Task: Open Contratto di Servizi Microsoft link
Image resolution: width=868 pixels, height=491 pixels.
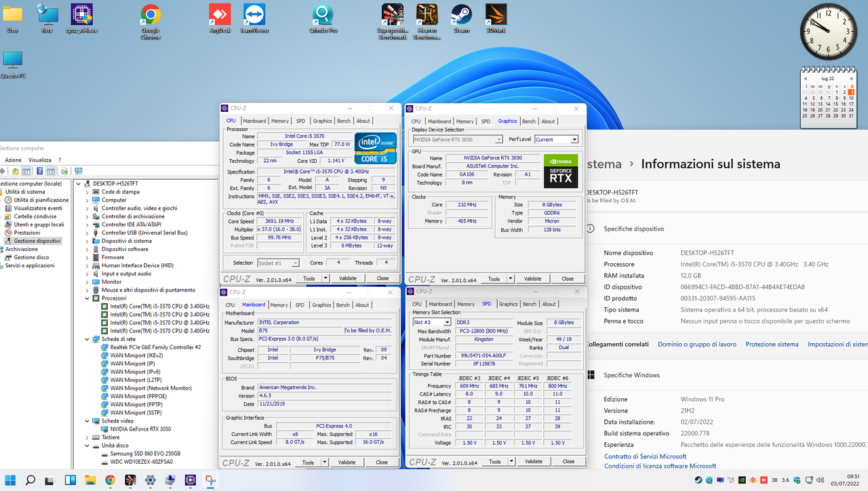Action: [645, 456]
